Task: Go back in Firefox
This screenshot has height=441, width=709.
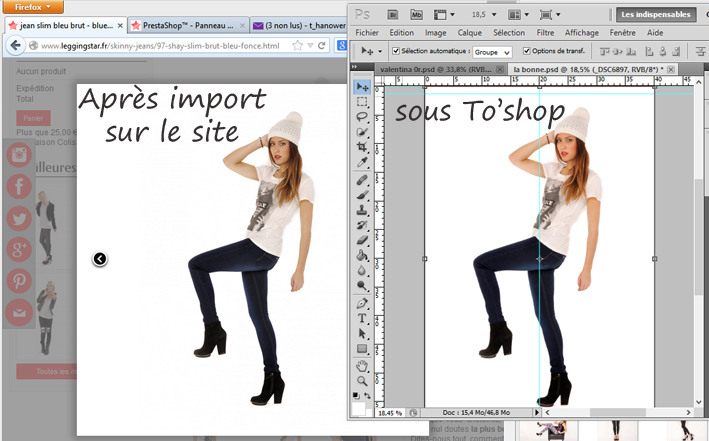Action: 15,45
